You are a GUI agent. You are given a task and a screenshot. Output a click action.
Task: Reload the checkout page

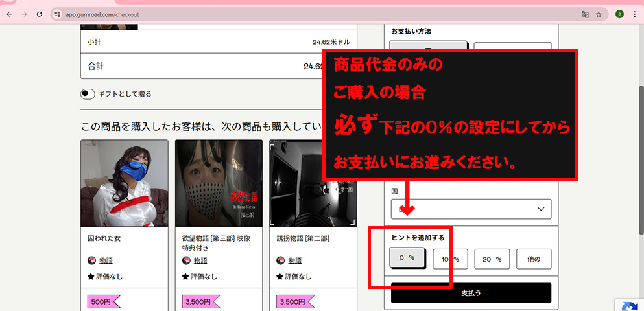pos(40,14)
